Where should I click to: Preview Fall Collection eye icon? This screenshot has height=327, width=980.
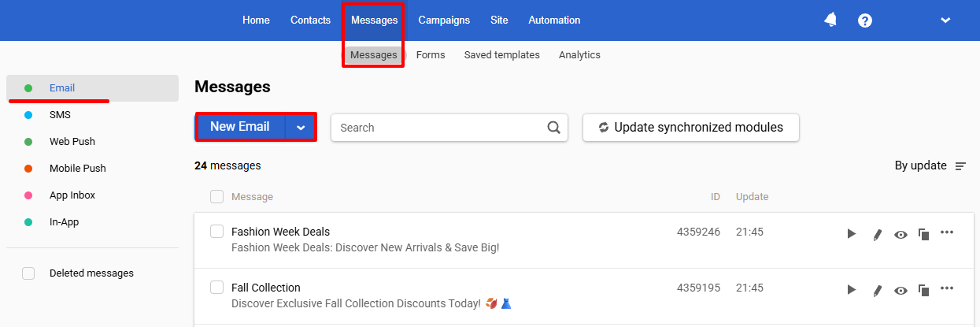[x=901, y=289]
